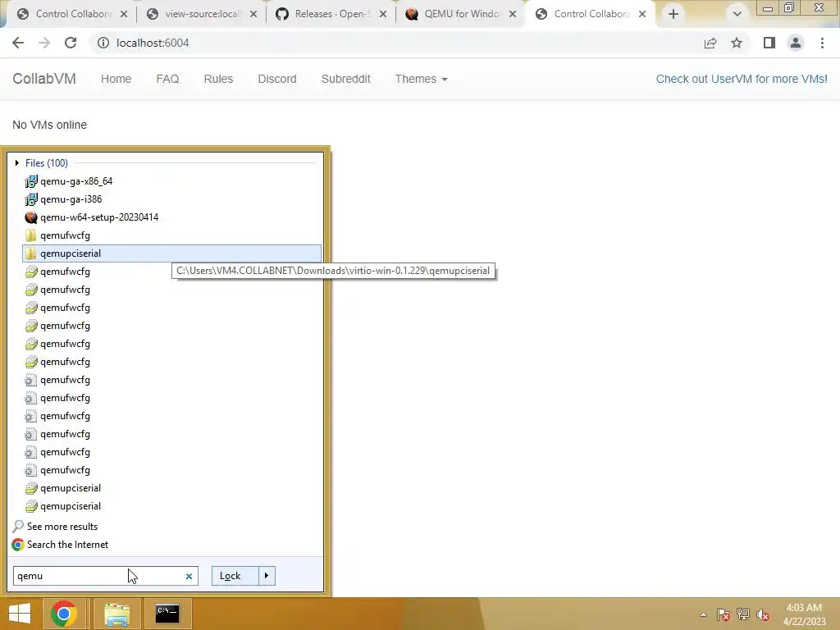Open the browser side panel icon

(769, 43)
